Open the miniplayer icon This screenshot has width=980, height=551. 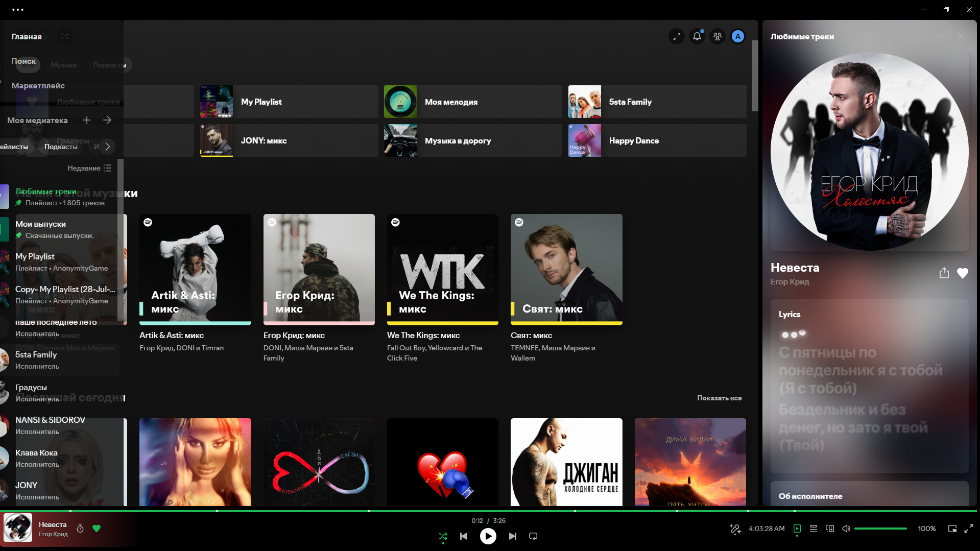point(952,529)
